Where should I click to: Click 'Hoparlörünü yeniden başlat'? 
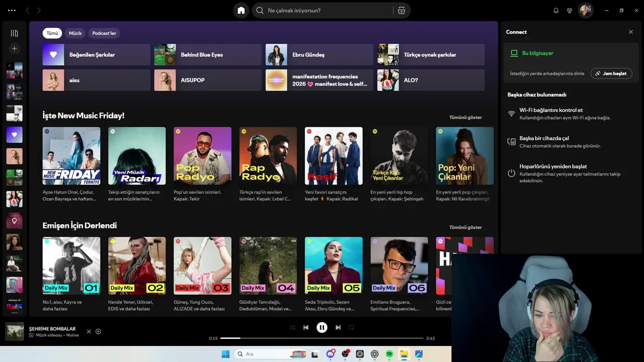click(x=553, y=166)
